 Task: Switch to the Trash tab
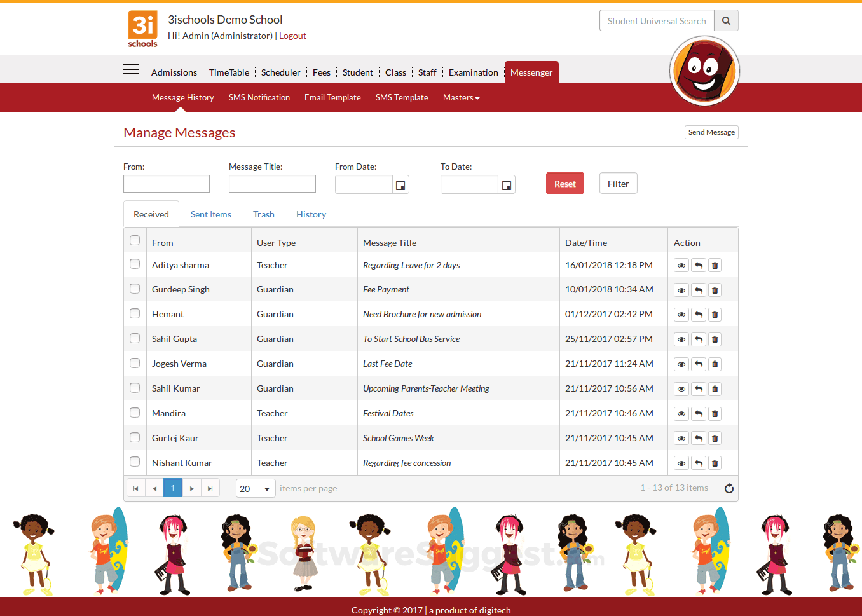click(x=264, y=215)
